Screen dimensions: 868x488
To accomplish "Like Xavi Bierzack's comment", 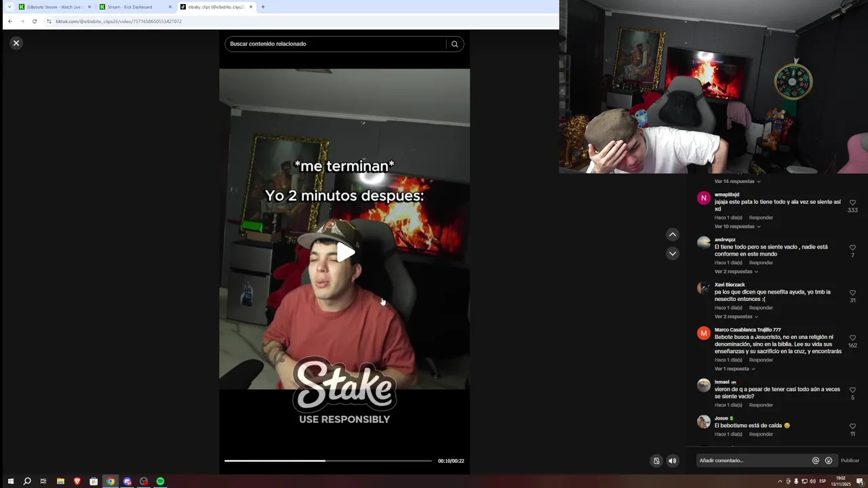I will click(x=852, y=293).
